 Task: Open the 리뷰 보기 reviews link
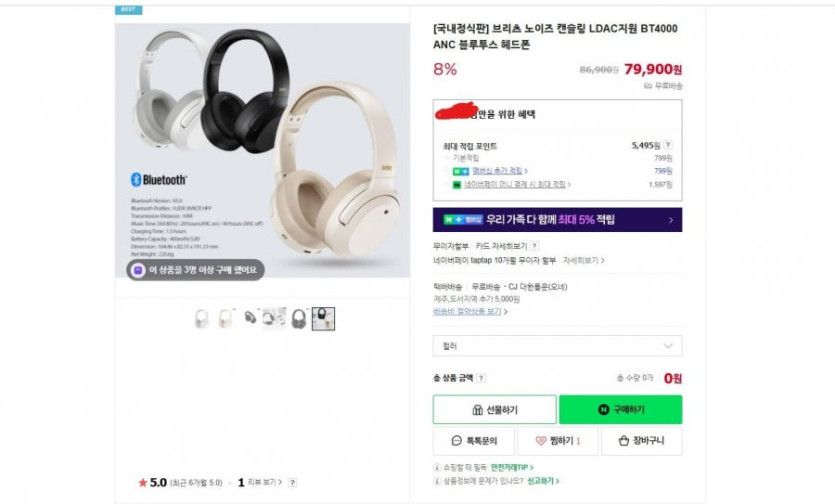tap(265, 482)
